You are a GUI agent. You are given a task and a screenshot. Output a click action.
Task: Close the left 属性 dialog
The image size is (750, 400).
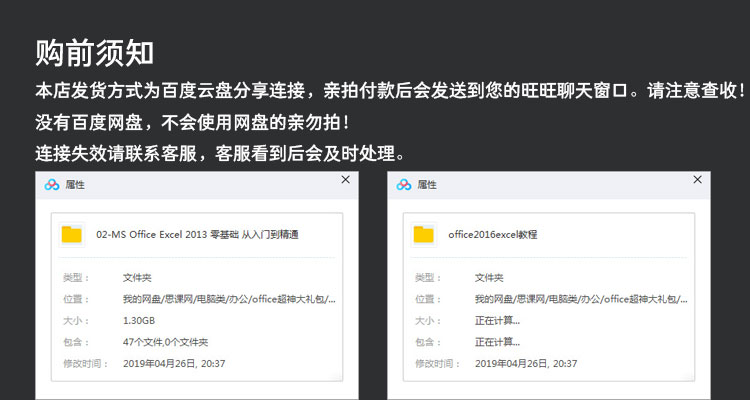[345, 180]
